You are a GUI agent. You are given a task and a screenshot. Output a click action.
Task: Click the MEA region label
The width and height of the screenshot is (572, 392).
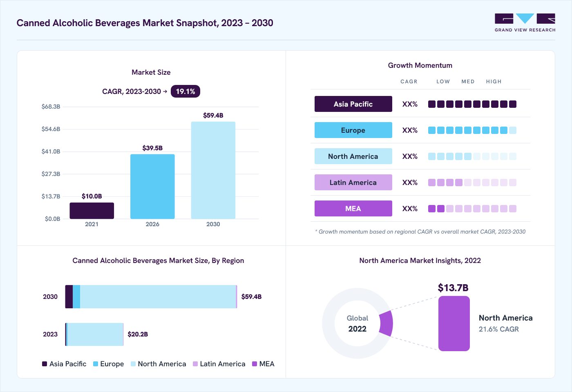click(x=353, y=209)
